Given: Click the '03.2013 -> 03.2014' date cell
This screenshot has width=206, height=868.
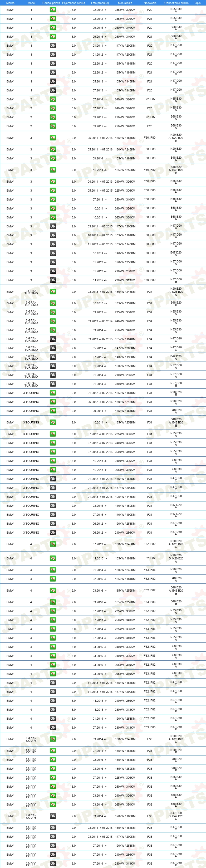Looking at the screenshot, I should [100, 321].
